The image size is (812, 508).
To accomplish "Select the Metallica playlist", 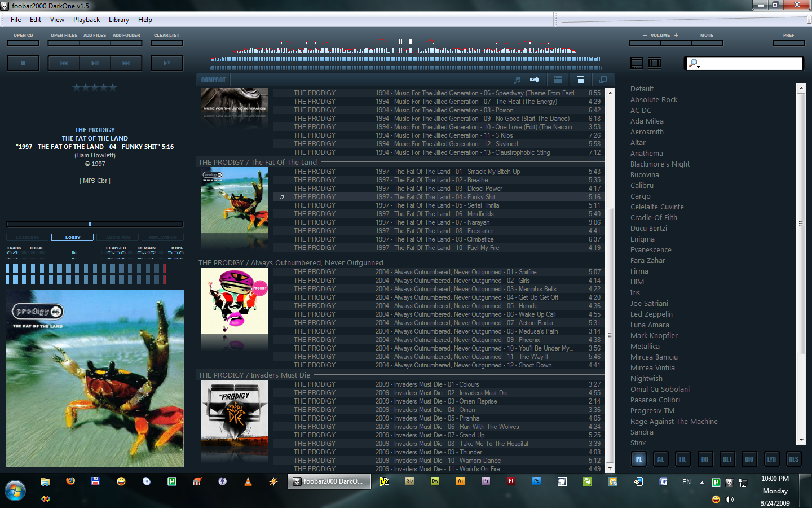I will click(x=645, y=347).
